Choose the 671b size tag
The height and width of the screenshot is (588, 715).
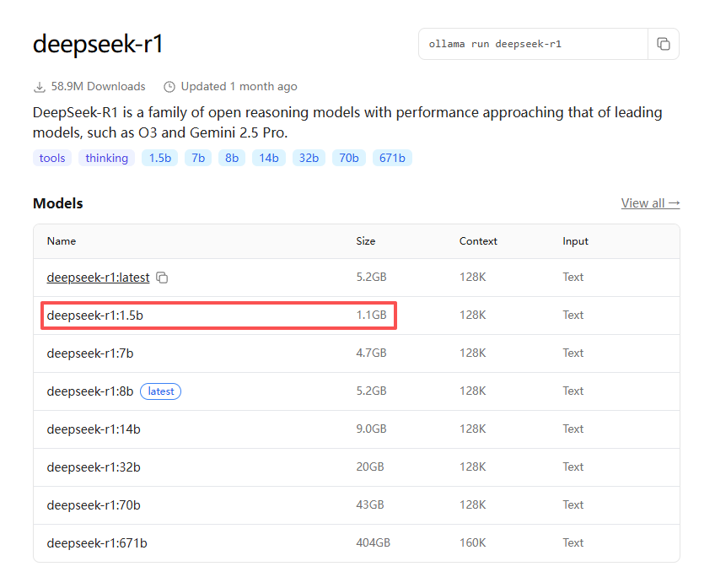392,158
